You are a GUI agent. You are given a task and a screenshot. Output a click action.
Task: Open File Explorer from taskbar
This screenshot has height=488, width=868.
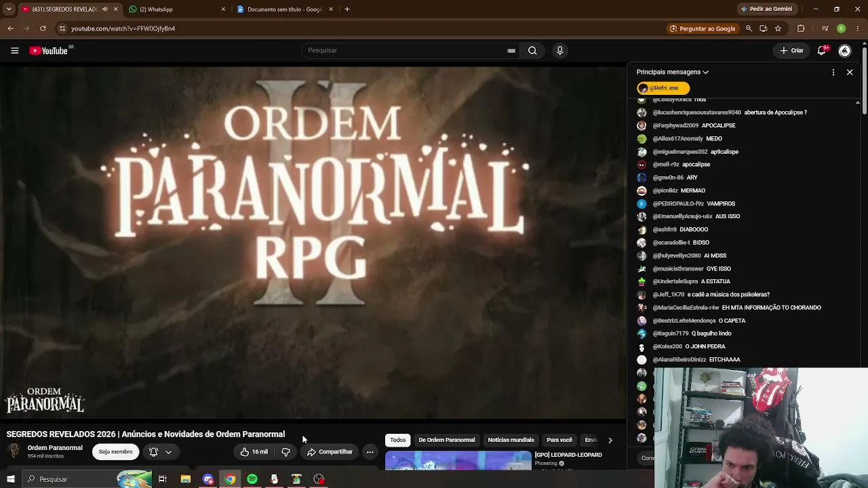click(x=185, y=479)
